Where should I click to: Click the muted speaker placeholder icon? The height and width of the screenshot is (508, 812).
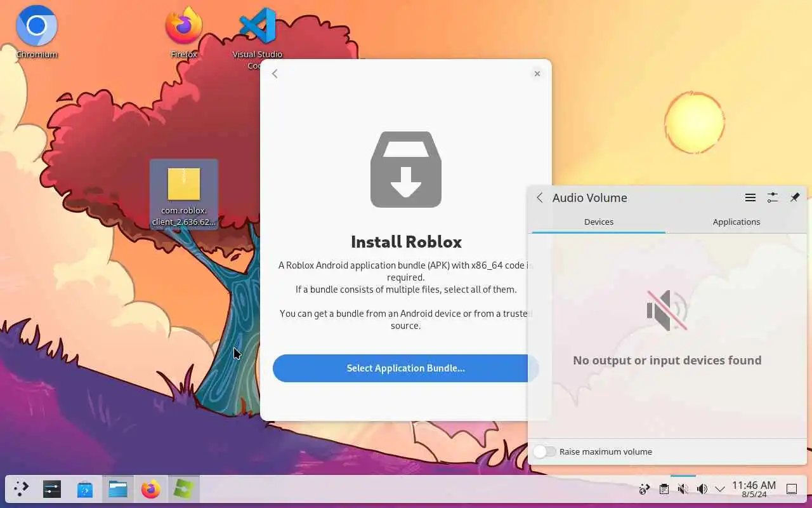click(667, 311)
